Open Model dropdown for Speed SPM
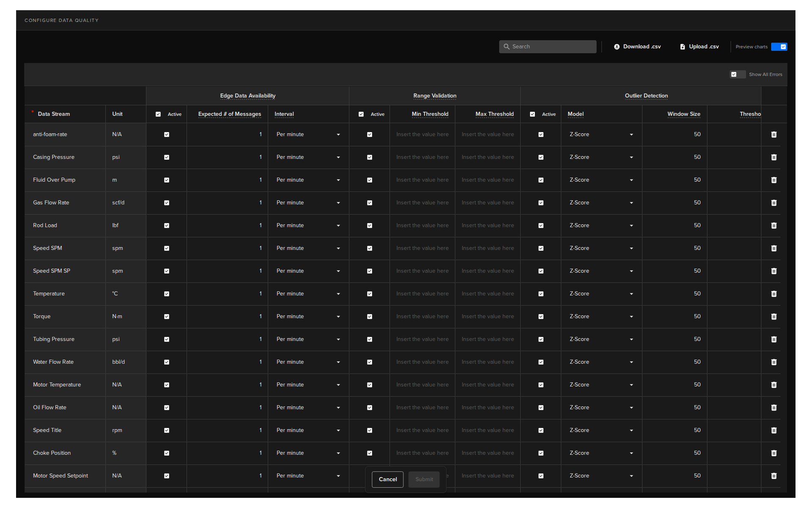The image size is (812, 508). point(601,248)
